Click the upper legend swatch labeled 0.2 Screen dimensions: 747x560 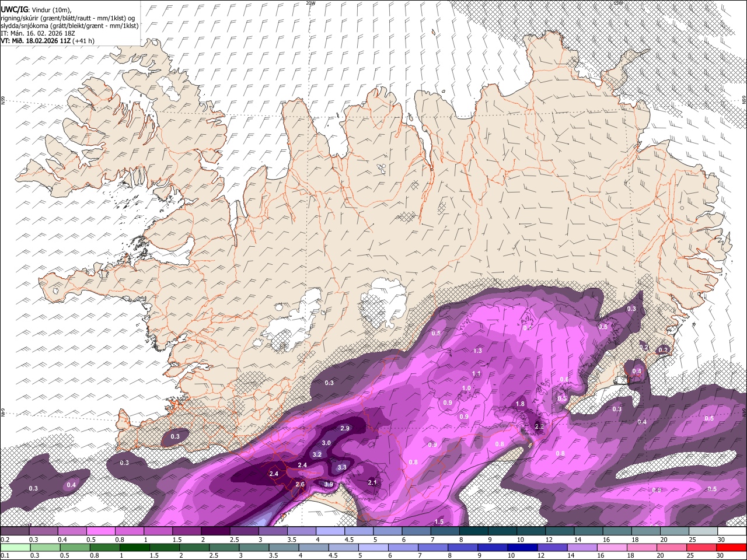point(15,531)
